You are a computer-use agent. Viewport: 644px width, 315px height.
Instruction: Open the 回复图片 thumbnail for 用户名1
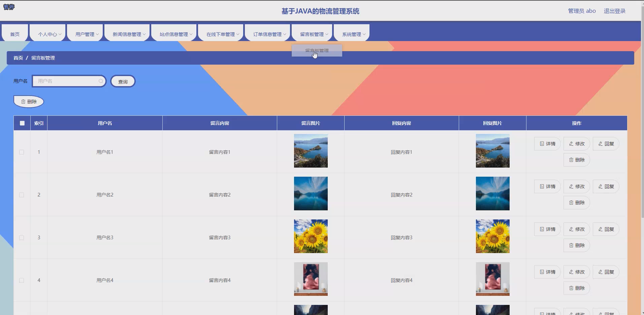(x=493, y=151)
